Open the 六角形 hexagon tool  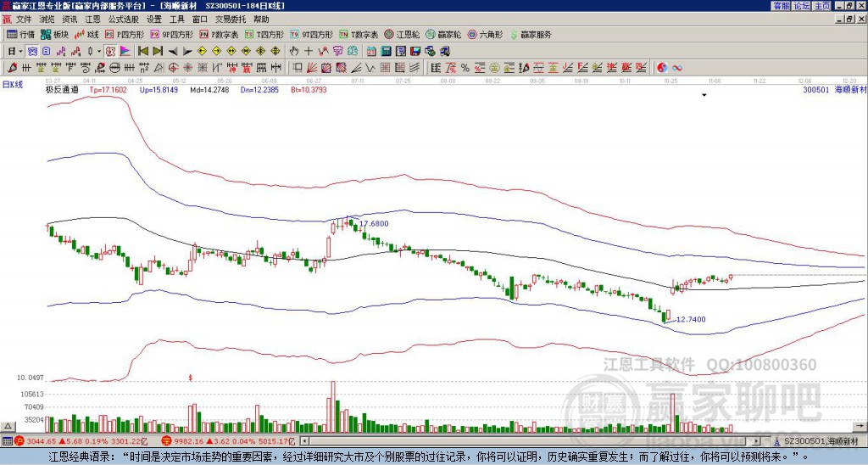point(485,34)
